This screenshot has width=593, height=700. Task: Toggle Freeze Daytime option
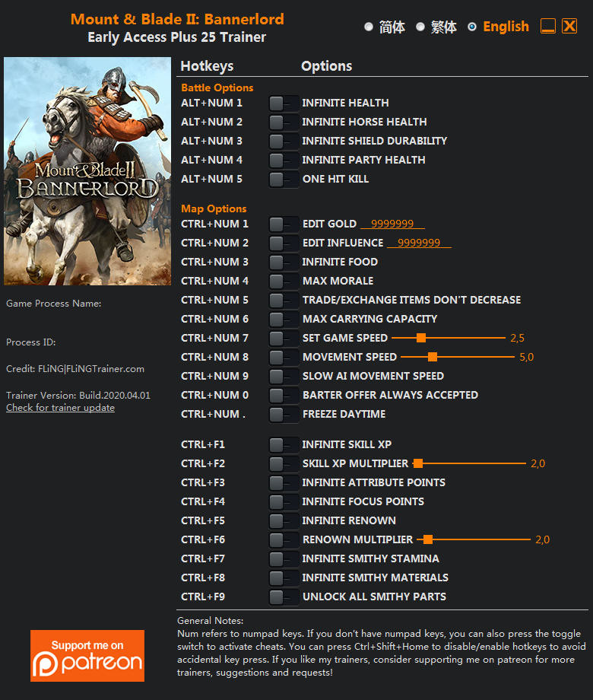click(284, 415)
